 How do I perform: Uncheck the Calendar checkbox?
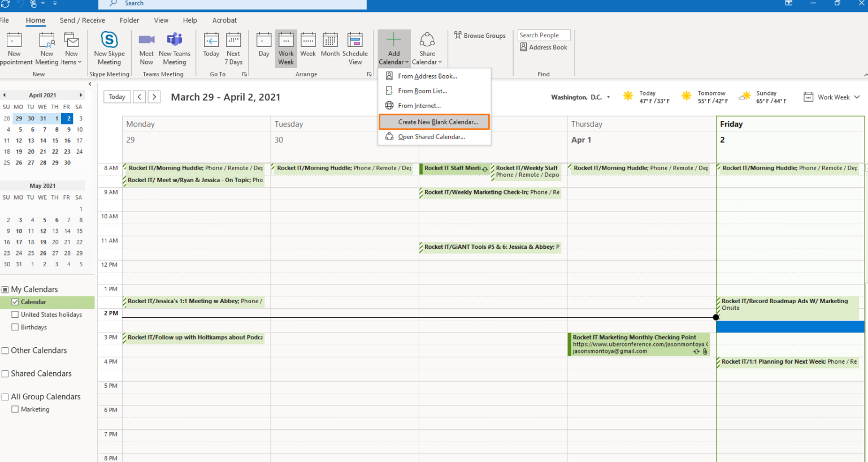click(15, 301)
